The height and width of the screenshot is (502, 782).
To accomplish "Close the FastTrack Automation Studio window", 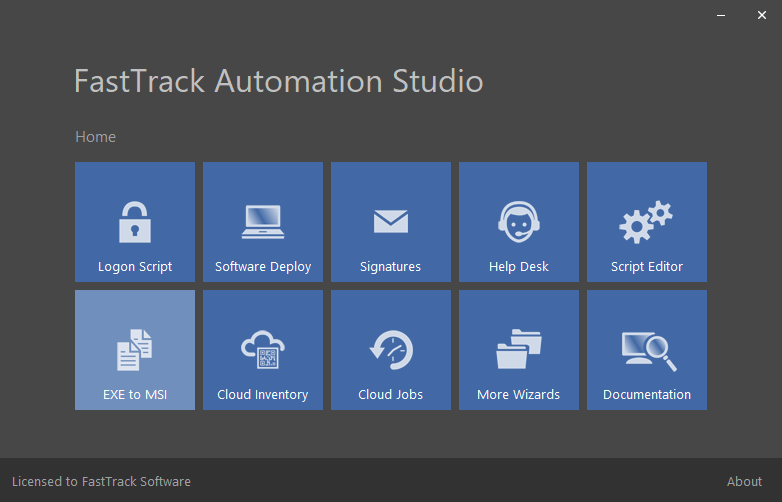I will 762,15.
